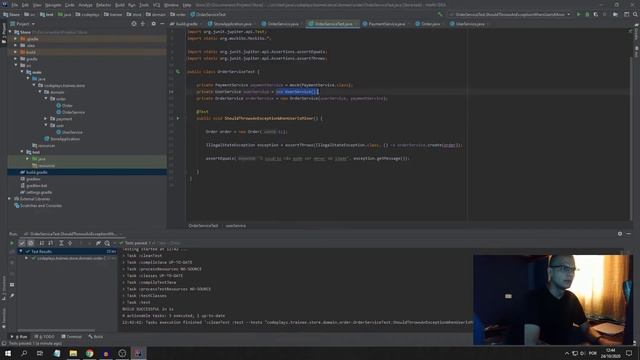The image size is (640, 360).
Task: Open Run panel settings gear
Action: pyautogui.click(x=620, y=234)
